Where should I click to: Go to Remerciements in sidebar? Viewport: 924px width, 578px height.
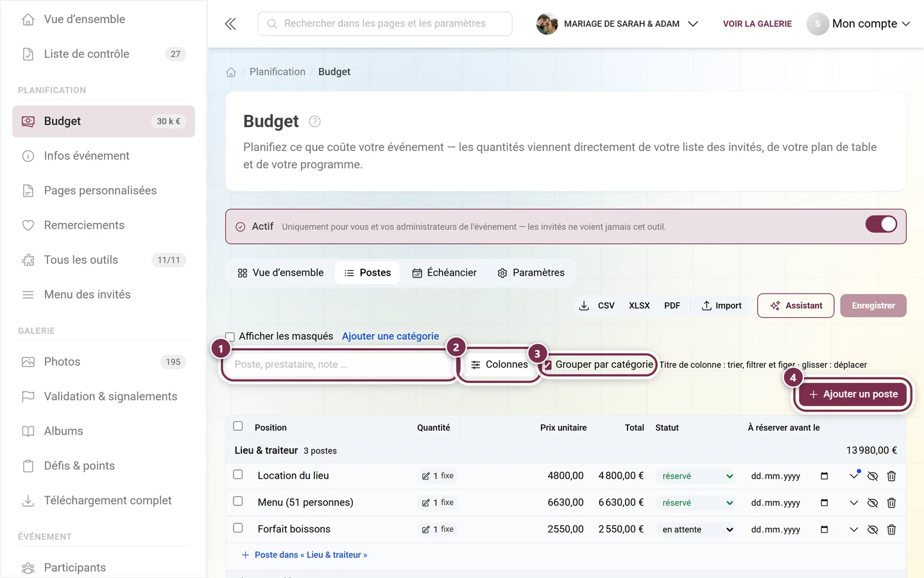coord(103,225)
